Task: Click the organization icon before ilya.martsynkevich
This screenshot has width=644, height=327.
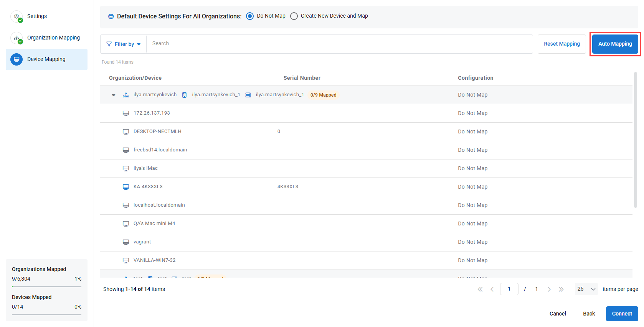Action: [125, 95]
